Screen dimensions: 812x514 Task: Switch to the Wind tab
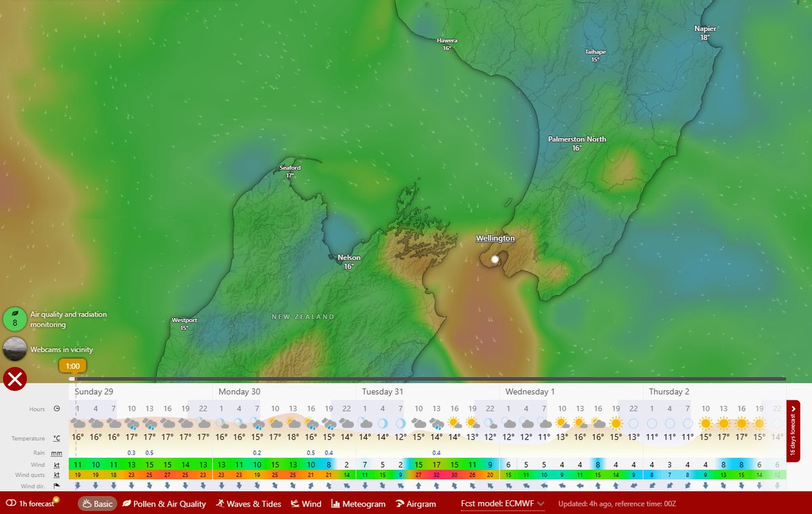point(306,504)
